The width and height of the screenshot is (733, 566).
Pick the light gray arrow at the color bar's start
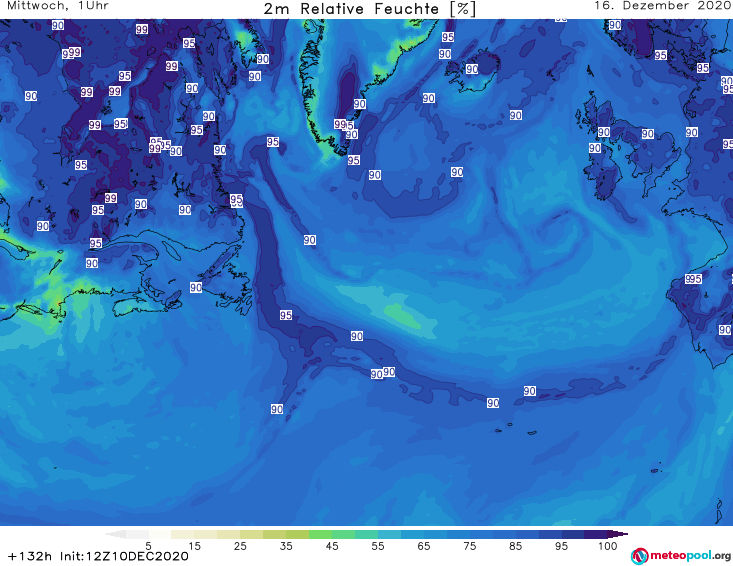(115, 534)
